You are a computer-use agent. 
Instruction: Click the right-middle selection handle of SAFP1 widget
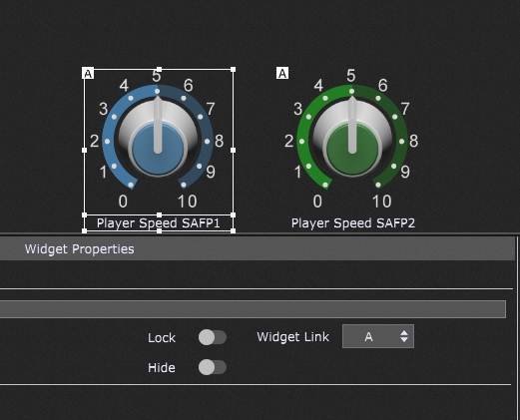(x=233, y=150)
